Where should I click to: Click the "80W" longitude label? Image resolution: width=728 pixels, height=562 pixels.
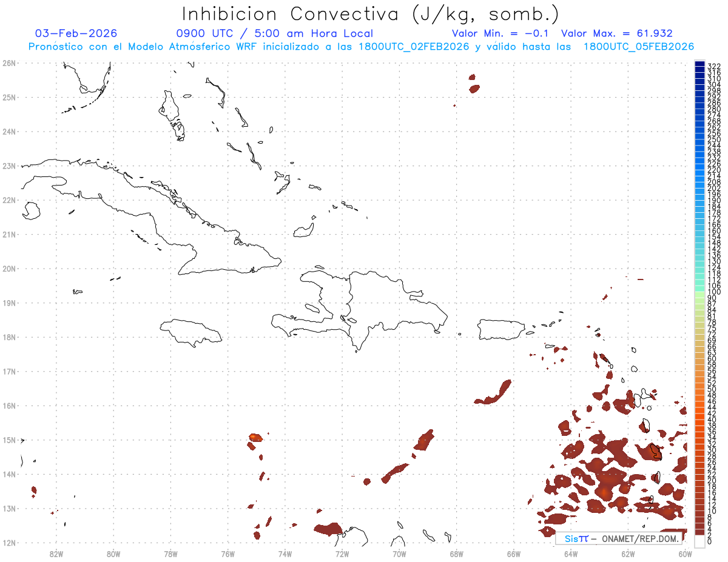113,553
